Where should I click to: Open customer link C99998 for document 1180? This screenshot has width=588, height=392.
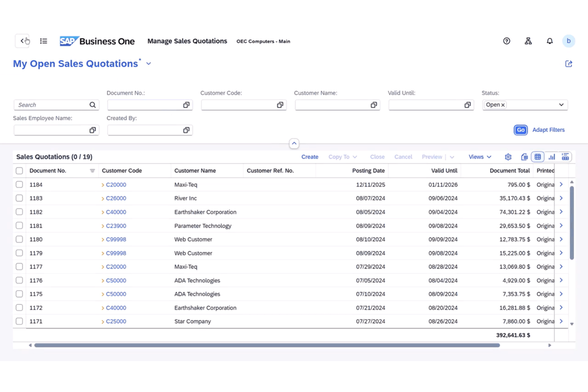click(116, 239)
